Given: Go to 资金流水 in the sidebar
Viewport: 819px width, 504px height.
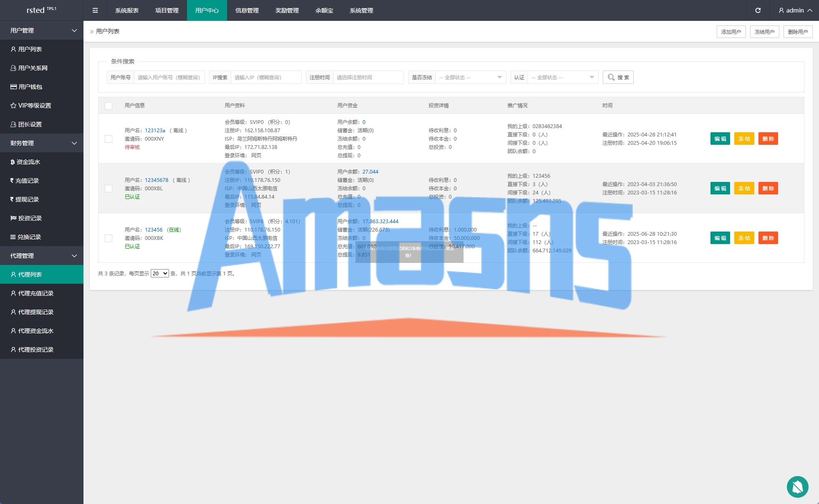Looking at the screenshot, I should (28, 162).
